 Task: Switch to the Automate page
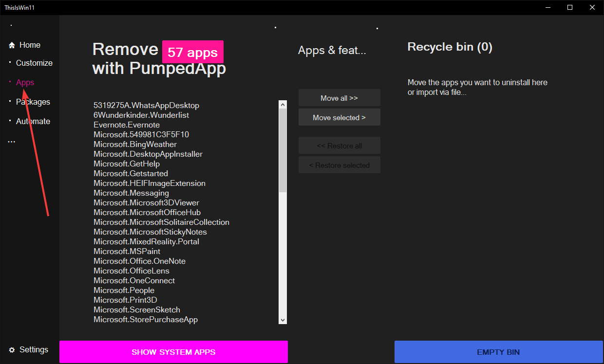pos(33,121)
